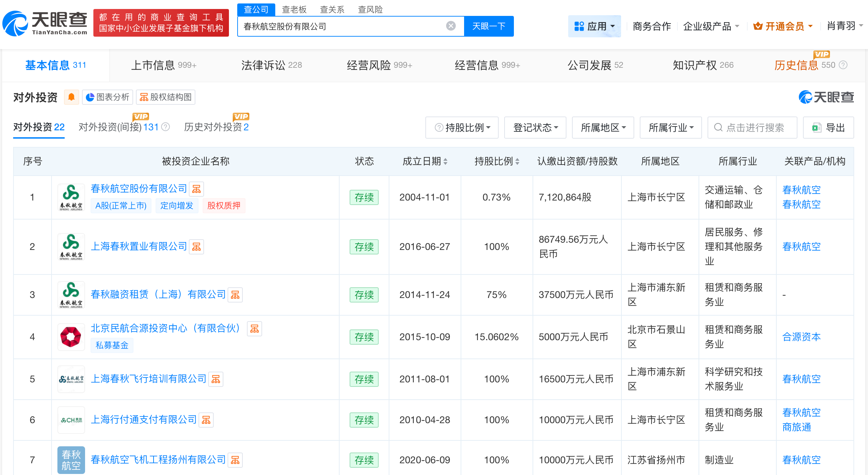Open the 北京民航合源投资中心 company link

(165, 328)
